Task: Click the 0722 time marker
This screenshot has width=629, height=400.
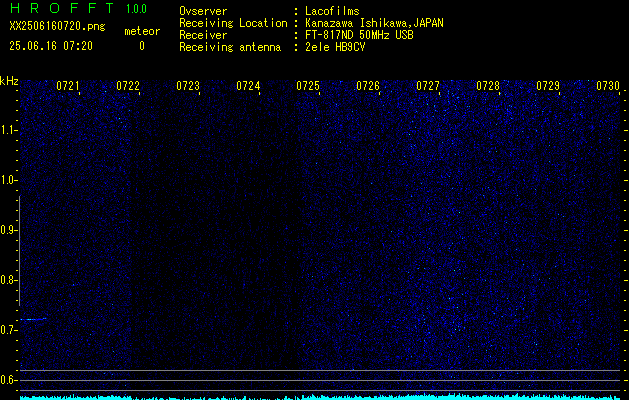Action: (x=128, y=86)
